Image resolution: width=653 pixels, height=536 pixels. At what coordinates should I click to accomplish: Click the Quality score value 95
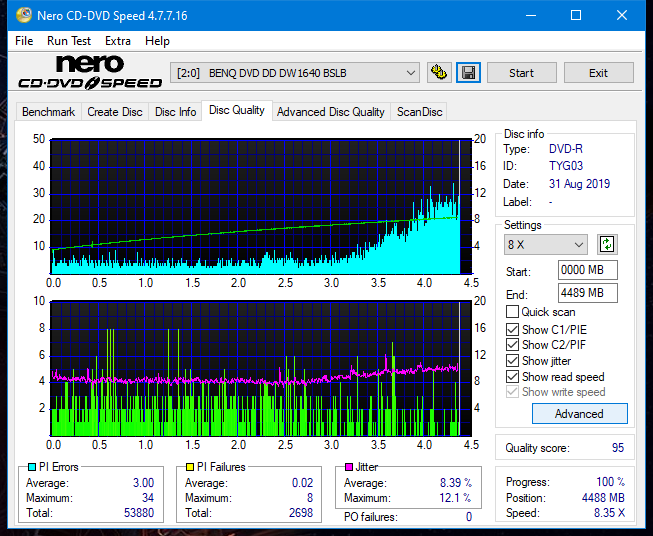tap(618, 448)
